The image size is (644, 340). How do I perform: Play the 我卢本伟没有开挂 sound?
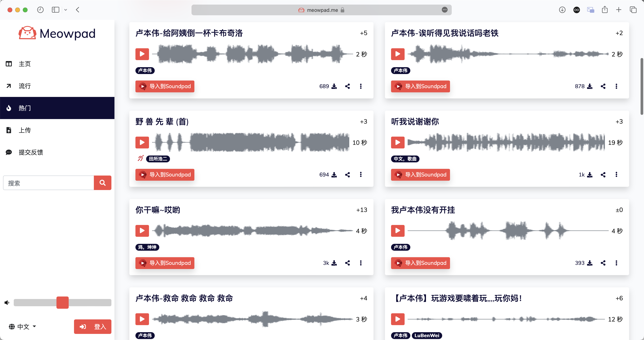click(x=398, y=230)
